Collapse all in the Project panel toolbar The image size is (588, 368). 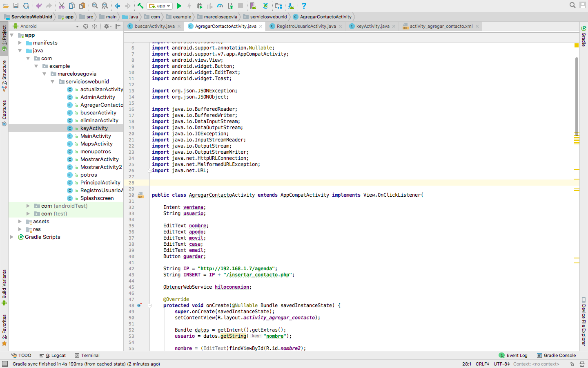click(94, 26)
